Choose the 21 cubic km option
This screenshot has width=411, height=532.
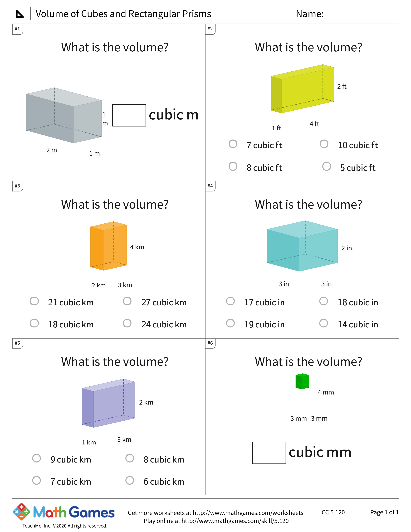click(x=34, y=301)
